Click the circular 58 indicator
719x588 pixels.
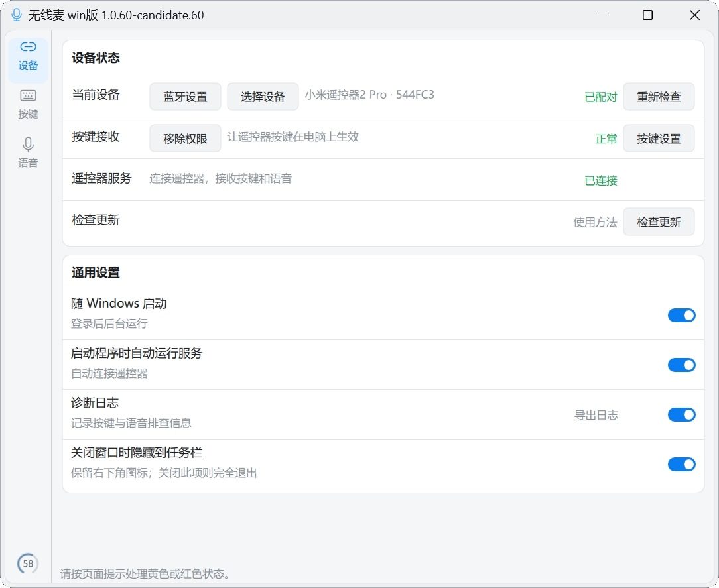[x=28, y=563]
